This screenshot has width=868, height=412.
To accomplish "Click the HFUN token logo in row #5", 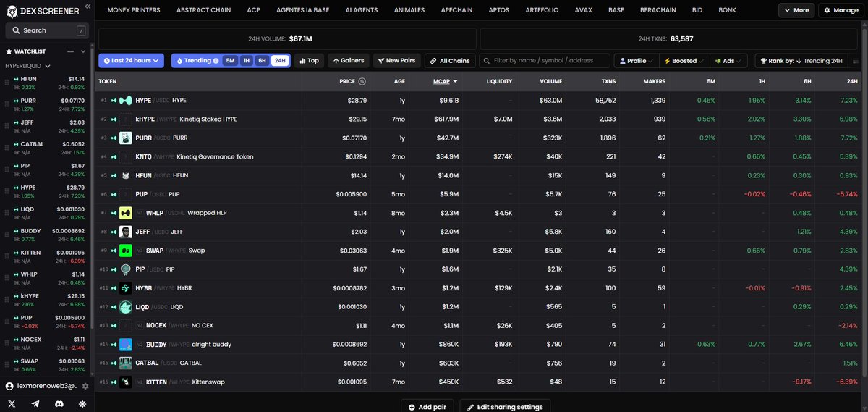I will click(126, 175).
